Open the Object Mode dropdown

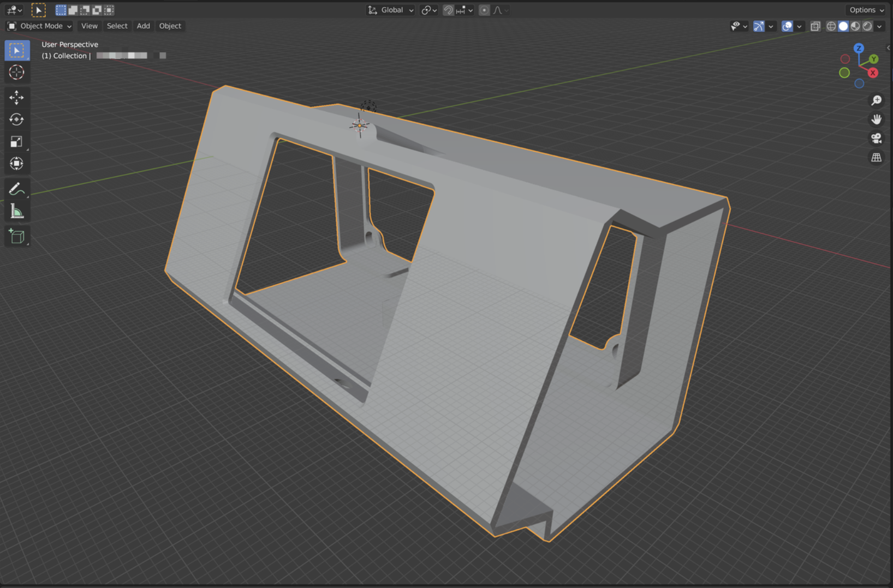(40, 26)
